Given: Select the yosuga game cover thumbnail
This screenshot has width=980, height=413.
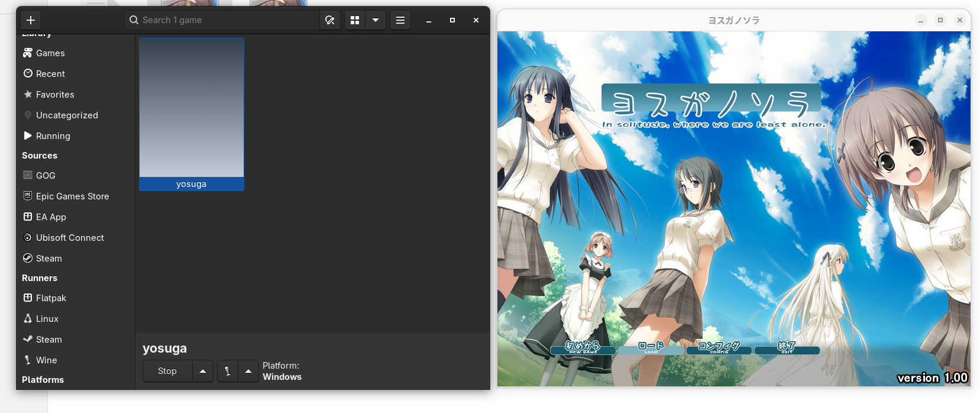Looking at the screenshot, I should click(x=192, y=108).
